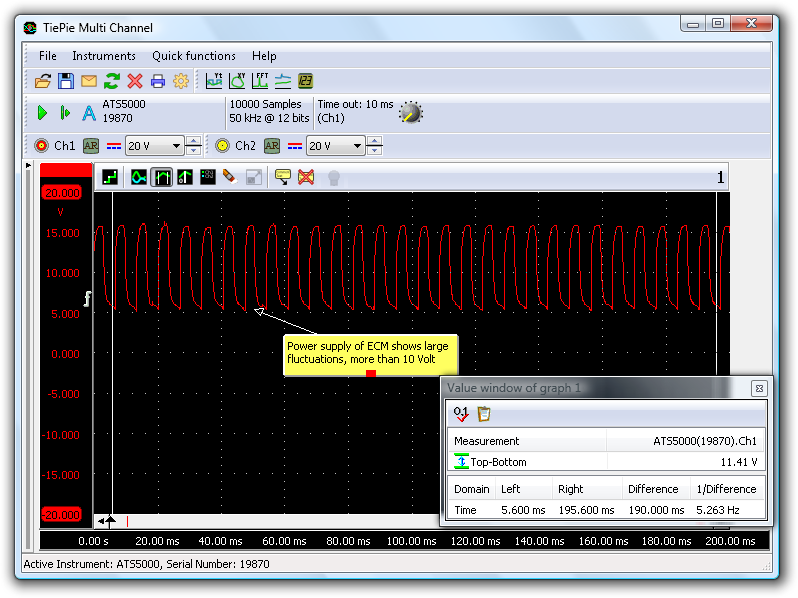
Task: Open settings with the gear icon
Action: tap(181, 81)
